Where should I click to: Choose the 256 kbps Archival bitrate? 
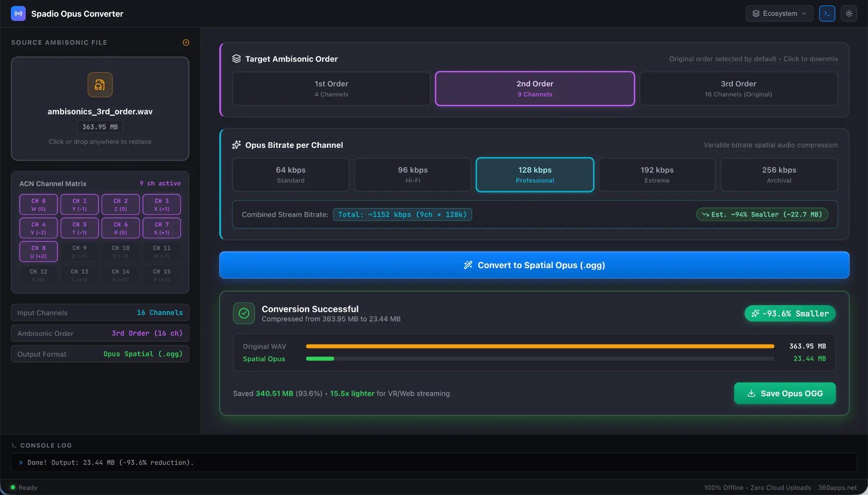779,174
